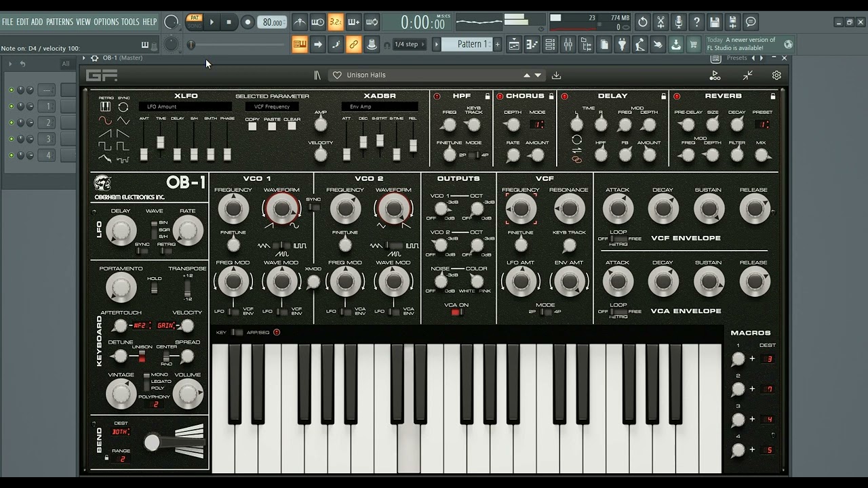Click the undo history circular arrow icon
The image size is (868, 488).
(x=642, y=22)
